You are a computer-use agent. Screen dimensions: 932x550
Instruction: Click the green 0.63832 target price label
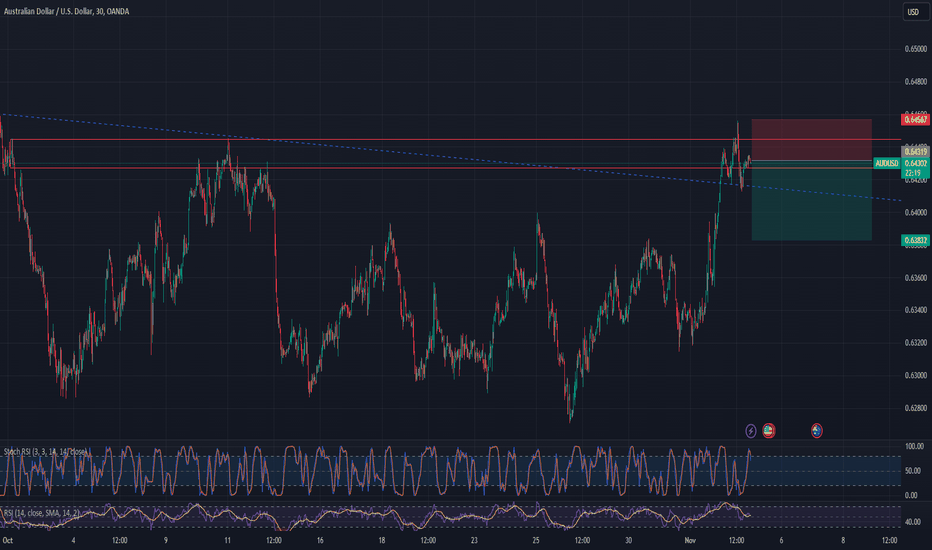915,240
